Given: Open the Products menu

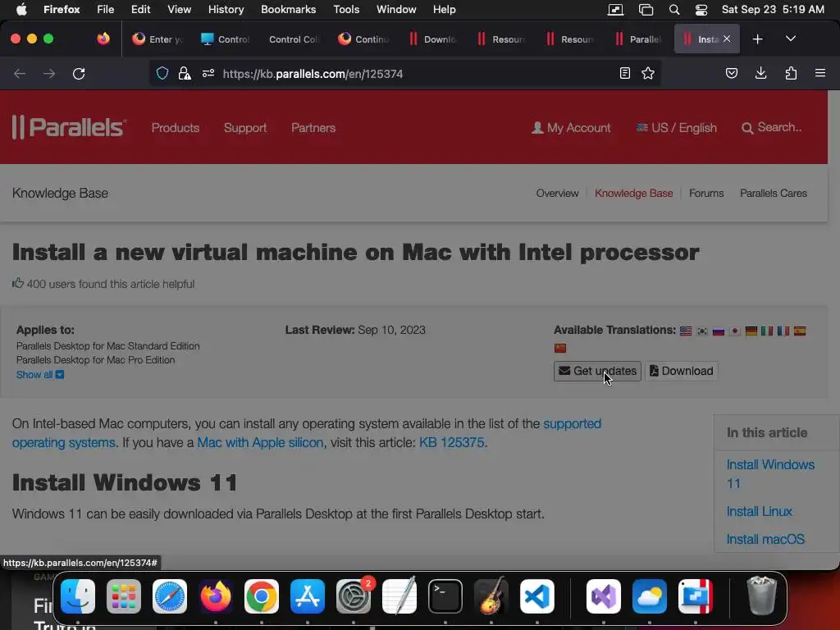Looking at the screenshot, I should pyautogui.click(x=176, y=127).
